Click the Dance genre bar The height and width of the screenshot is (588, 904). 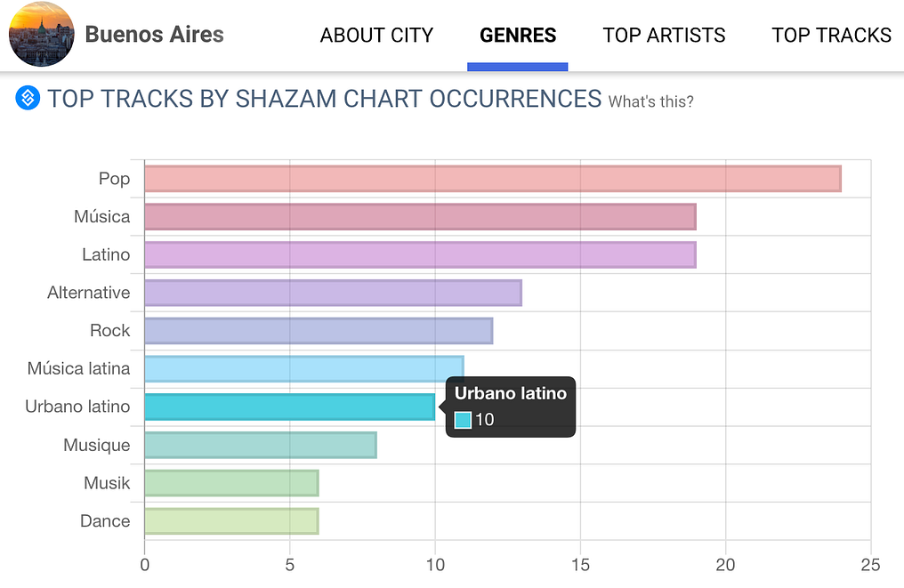pyautogui.click(x=231, y=520)
